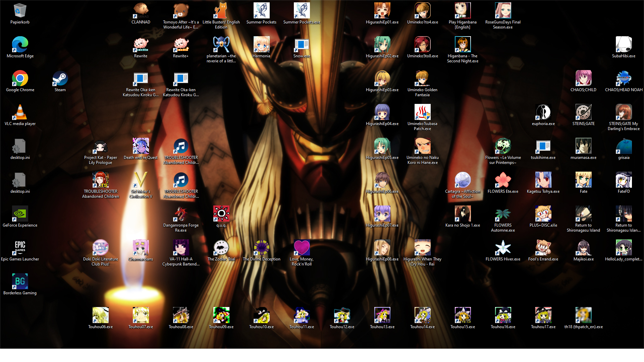Click the HigurashiEp08.exe shortcut
The height and width of the screenshot is (362, 644).
[382, 248]
